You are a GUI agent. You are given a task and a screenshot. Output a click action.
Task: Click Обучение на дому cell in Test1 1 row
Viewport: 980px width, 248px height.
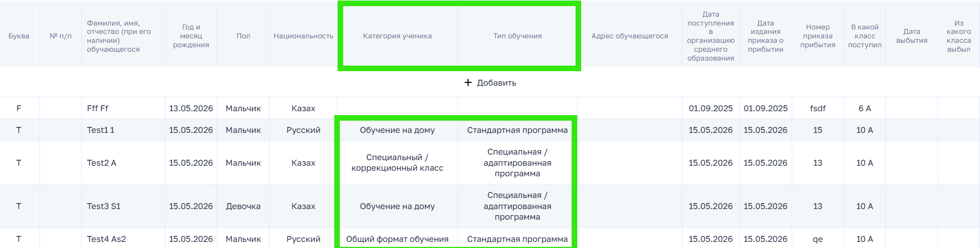click(397, 130)
